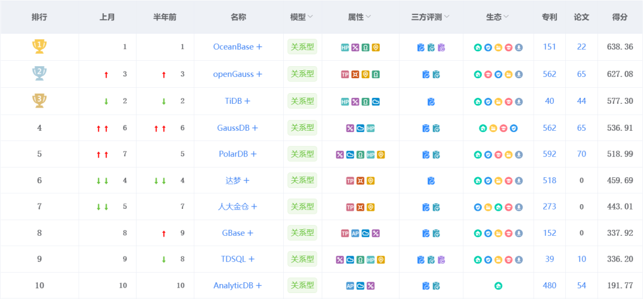Open AnalyticDB's paper count 54
644x299 pixels.
(581, 285)
